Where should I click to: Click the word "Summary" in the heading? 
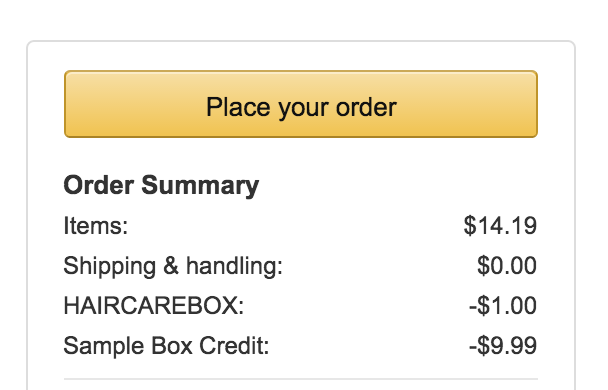pyautogui.click(x=200, y=186)
